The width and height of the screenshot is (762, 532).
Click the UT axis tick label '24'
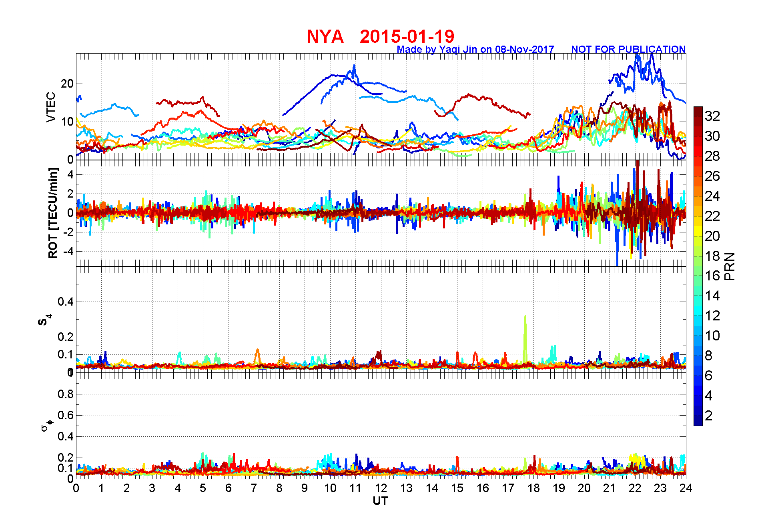click(686, 488)
